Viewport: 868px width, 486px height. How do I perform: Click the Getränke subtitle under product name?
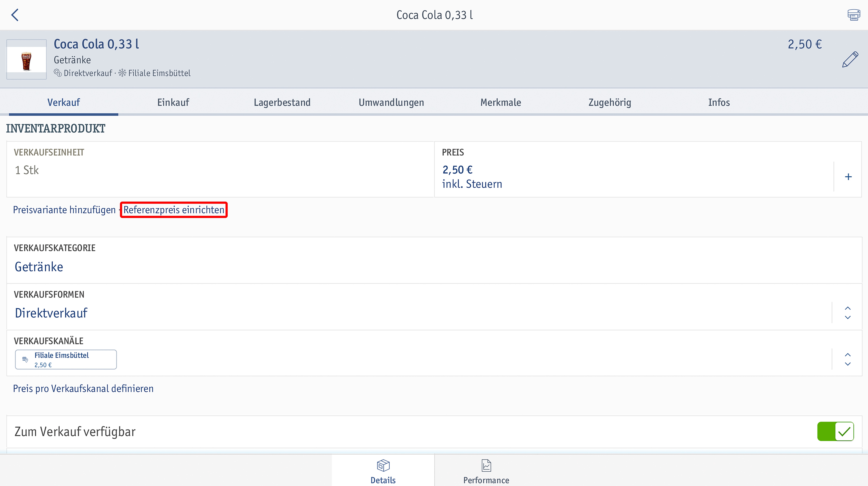click(x=72, y=60)
